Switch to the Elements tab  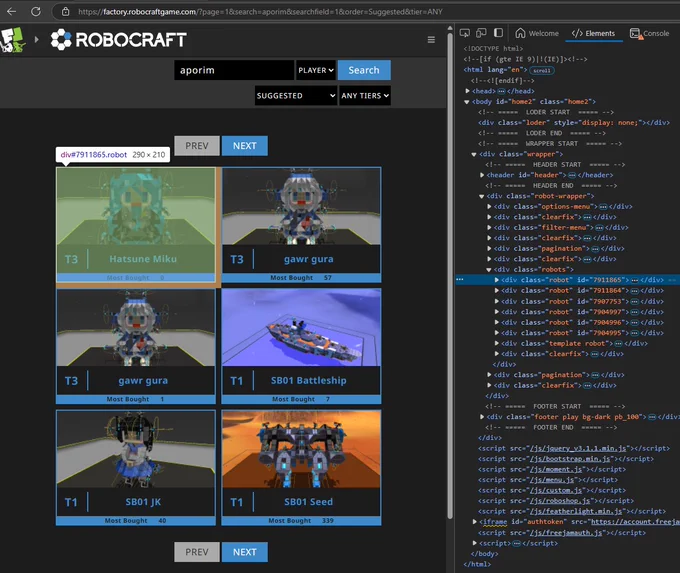(x=593, y=33)
